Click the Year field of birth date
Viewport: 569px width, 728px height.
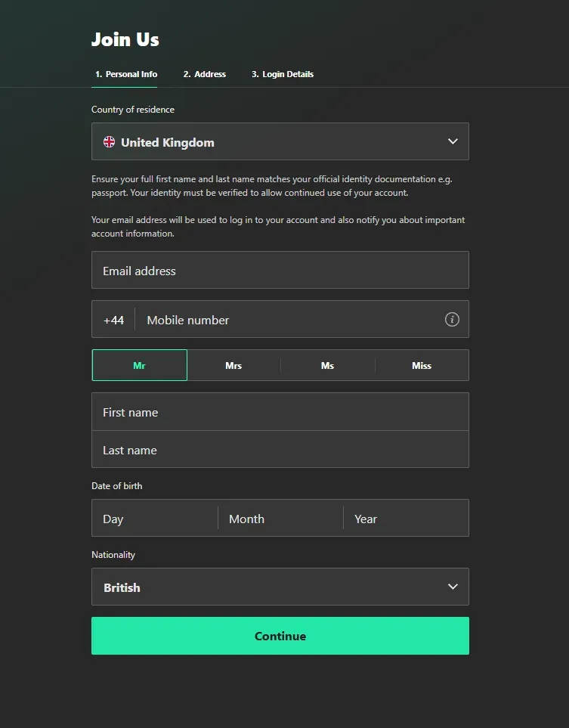click(x=406, y=519)
